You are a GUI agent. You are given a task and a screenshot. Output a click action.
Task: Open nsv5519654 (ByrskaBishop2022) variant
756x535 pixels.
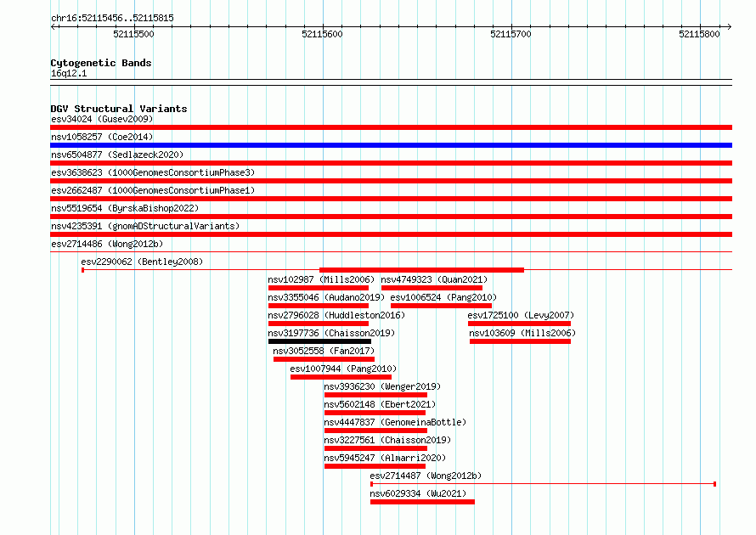tap(125, 208)
